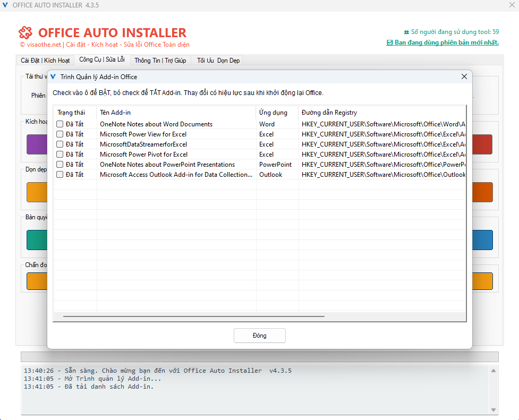The height and width of the screenshot is (420, 519).
Task: Click the Đóng button
Action: [x=259, y=336]
